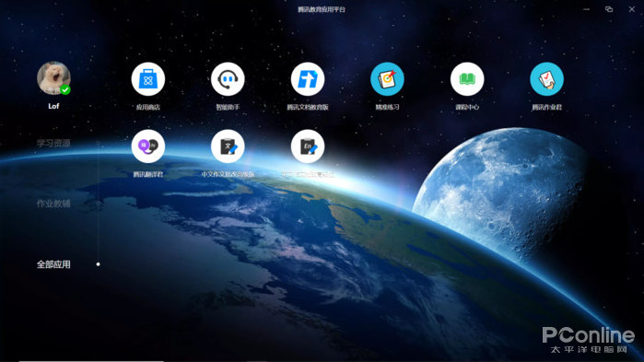Viewport: 644px width, 362px height.
Task: Restore down the platform window
Action: tap(609, 9)
